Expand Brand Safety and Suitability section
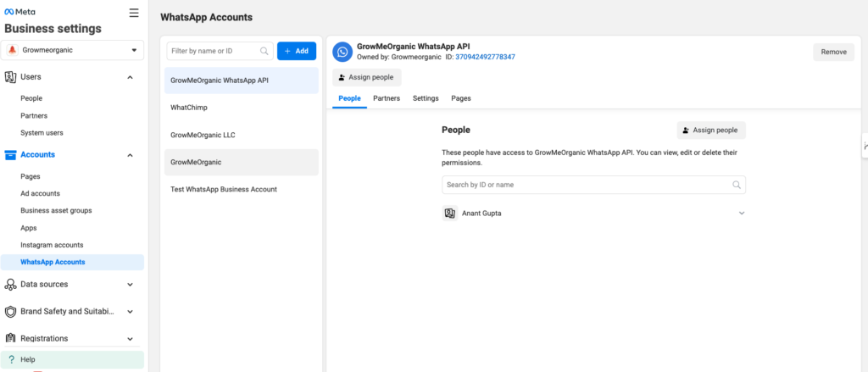 click(x=130, y=312)
